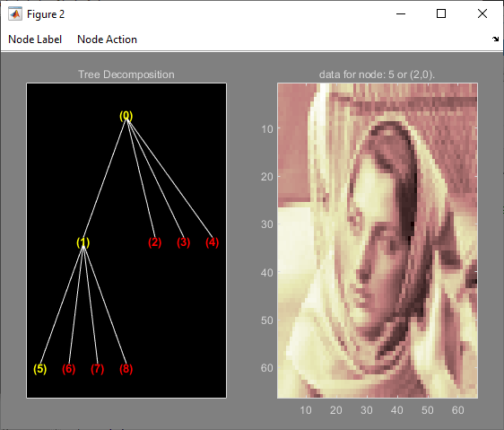Click the Tree Decomposition title
This screenshot has width=504, height=430.
[126, 75]
